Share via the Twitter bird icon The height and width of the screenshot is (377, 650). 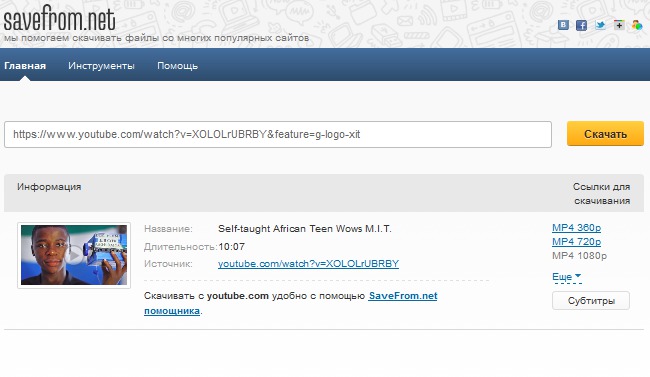click(x=600, y=25)
